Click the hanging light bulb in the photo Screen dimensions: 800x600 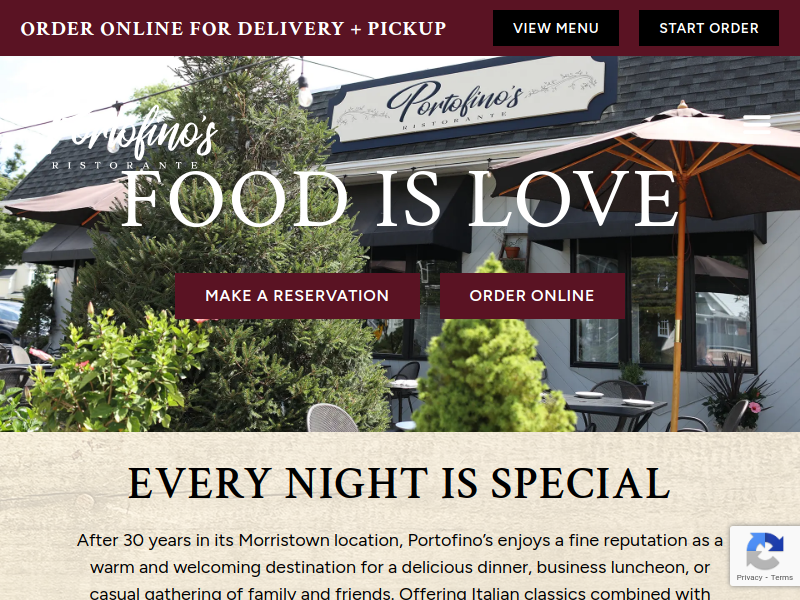[304, 91]
